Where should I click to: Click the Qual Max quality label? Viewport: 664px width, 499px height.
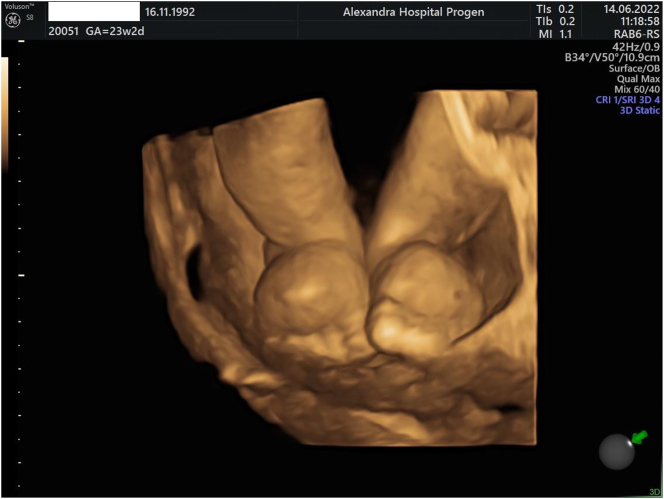coord(636,80)
